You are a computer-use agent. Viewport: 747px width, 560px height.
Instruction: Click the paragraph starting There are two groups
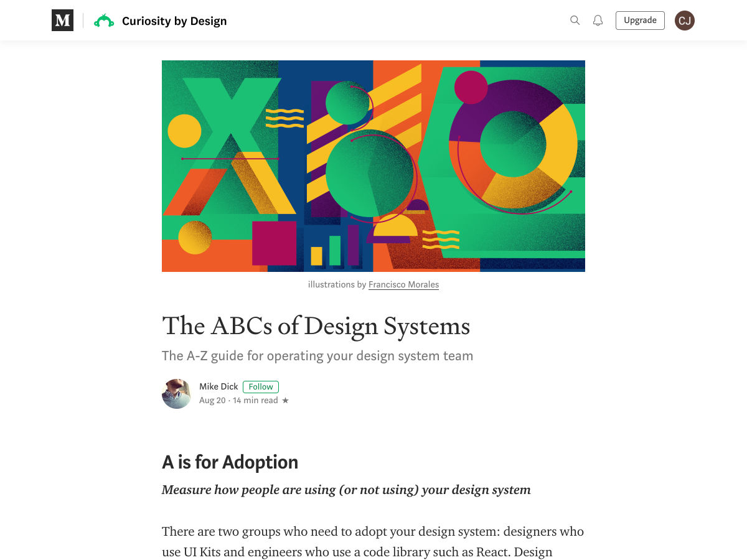tap(373, 541)
